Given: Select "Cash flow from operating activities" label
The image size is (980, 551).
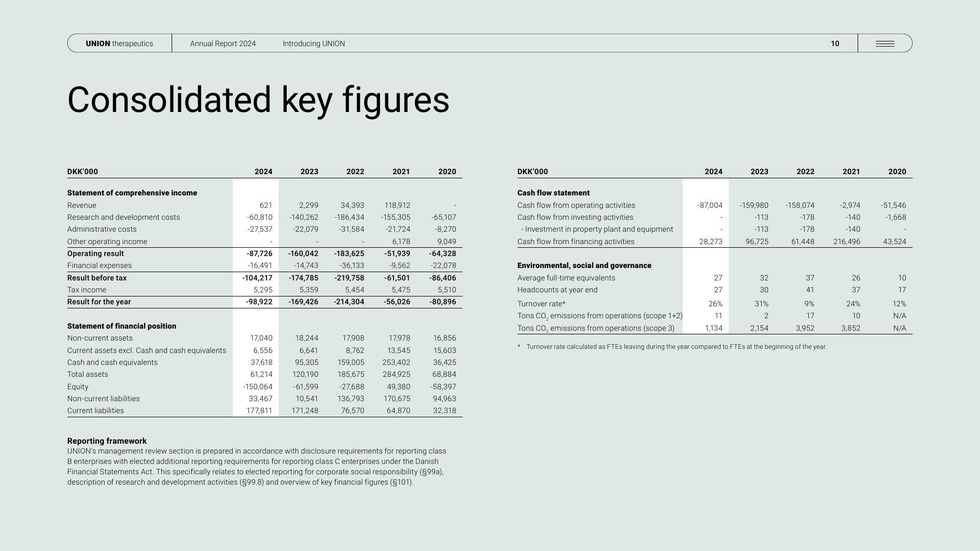Looking at the screenshot, I should pos(576,205).
